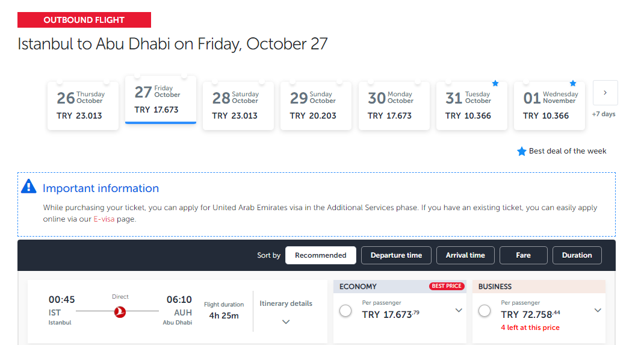Sort flights by Arrival time
This screenshot has width=644, height=345.
(465, 255)
